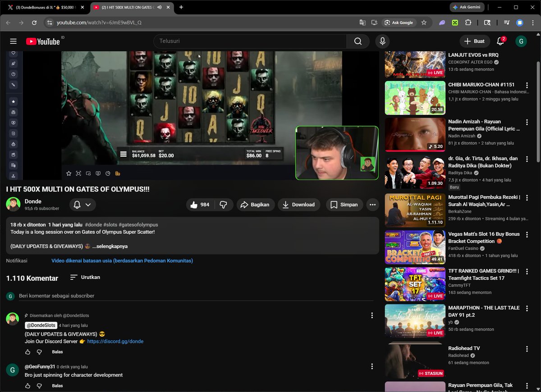The image size is (541, 392).
Task: Click the add comment field
Action: click(196, 296)
